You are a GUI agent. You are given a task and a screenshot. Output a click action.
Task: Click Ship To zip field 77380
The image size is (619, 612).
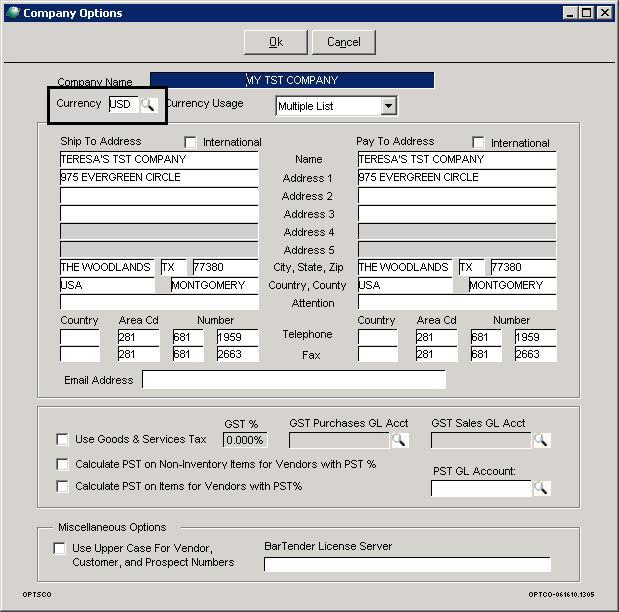[x=225, y=267]
